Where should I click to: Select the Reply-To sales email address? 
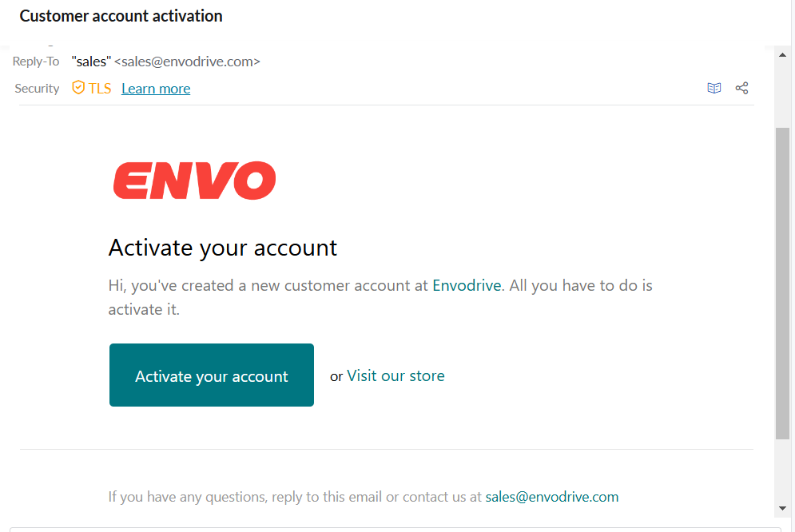(187, 62)
